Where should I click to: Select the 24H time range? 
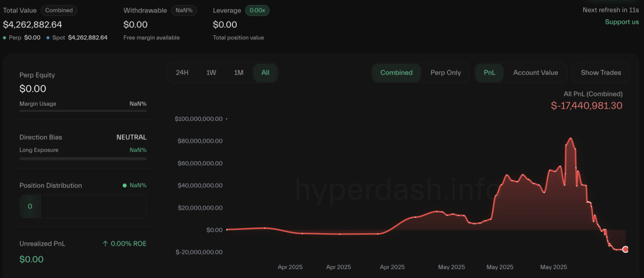tap(182, 73)
